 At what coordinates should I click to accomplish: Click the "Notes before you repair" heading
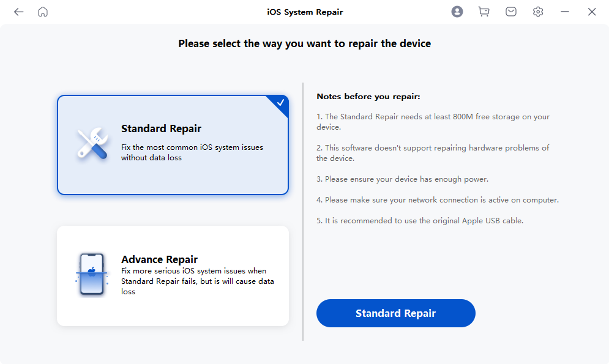[368, 97]
